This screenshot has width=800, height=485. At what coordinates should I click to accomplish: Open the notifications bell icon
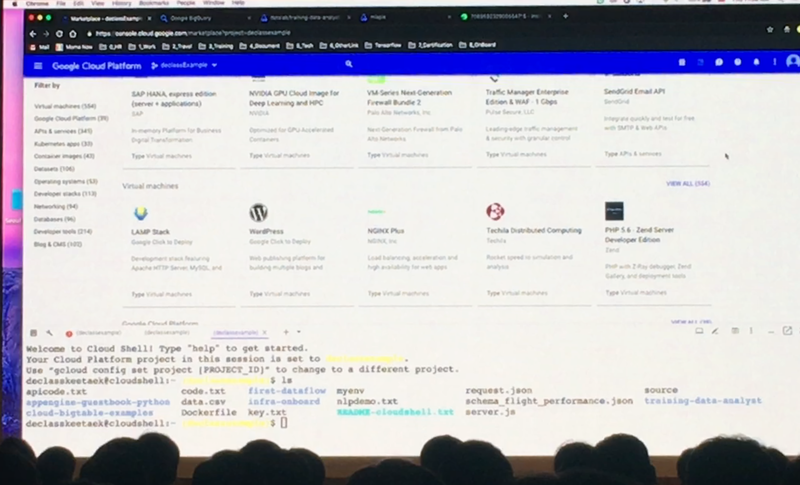click(756, 62)
